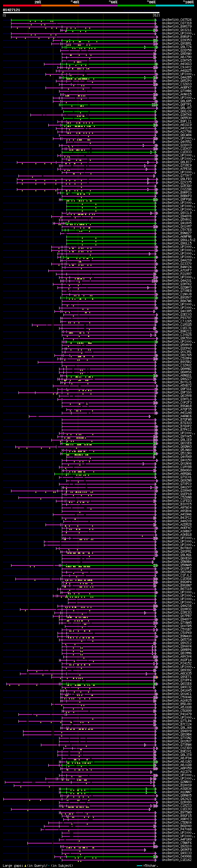197x868 pixels.
Task: Click on UniRef100_P21997
Action: click(x=177, y=274)
